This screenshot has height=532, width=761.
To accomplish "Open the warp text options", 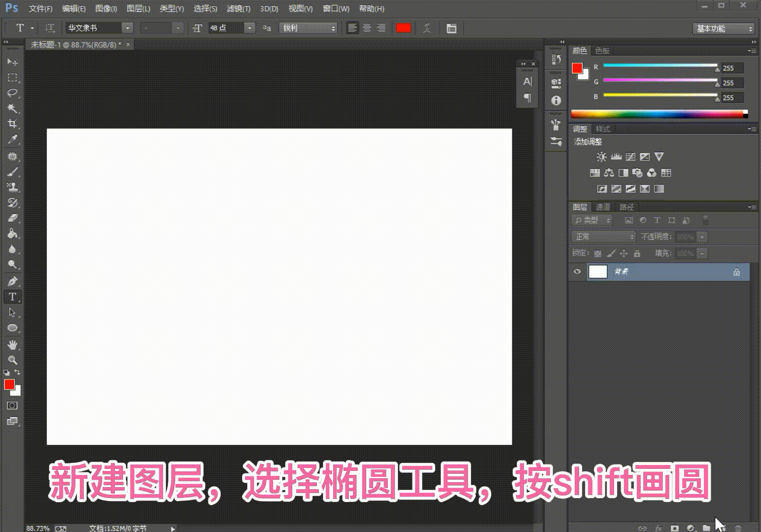I will click(427, 28).
